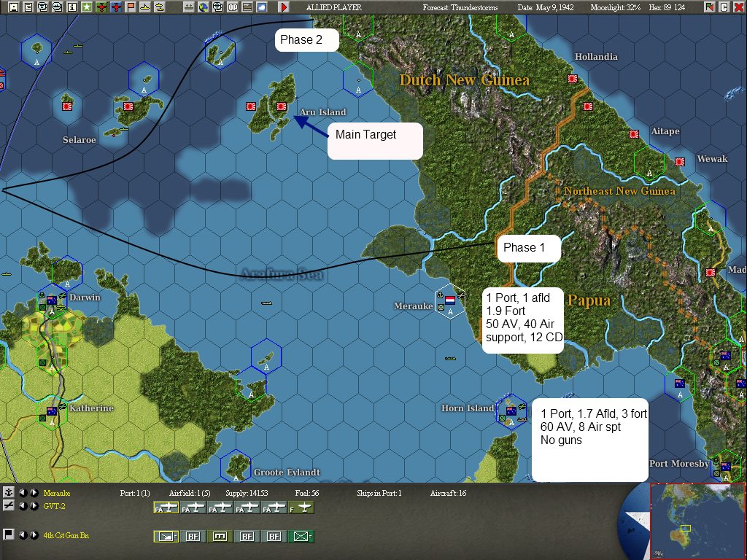Viewport: 747px width, 560px height.
Task: Click the black flag icon beside 4th Cst Gun Bn
Action: 8,534
